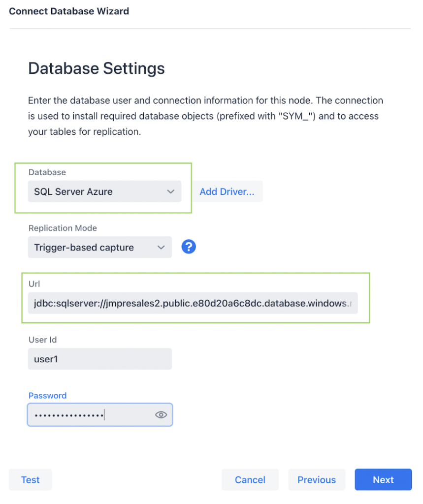Click the chevron on SQL Server Azure selector
Screen dimensions: 423x504
[x=170, y=191]
